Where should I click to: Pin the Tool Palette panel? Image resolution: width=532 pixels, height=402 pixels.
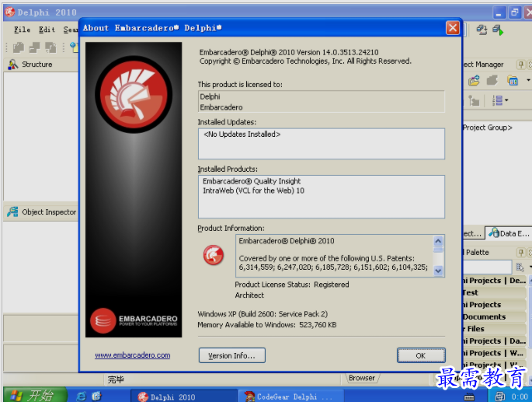(521, 253)
